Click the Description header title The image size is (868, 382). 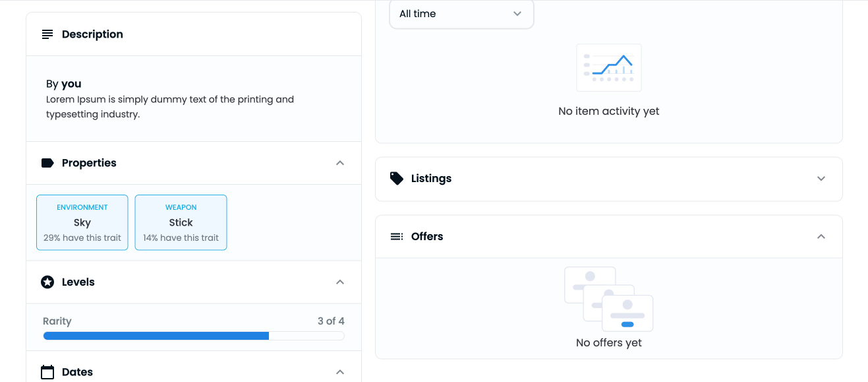pyautogui.click(x=92, y=34)
